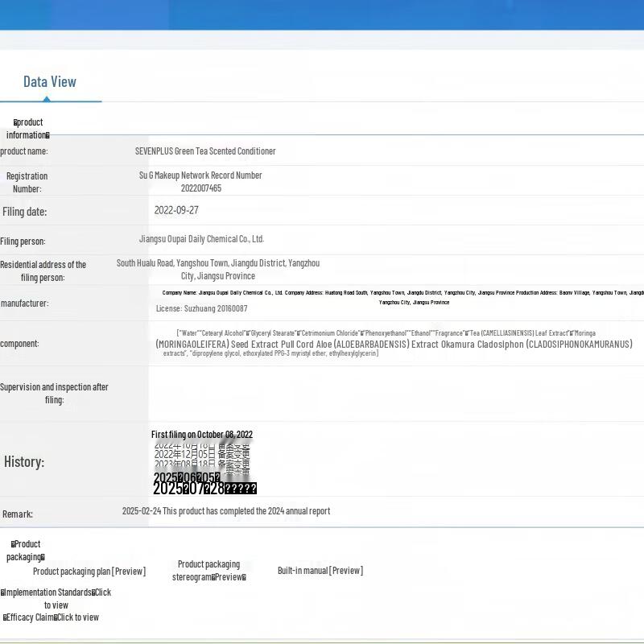
Task: Click the History row label
Action: [x=24, y=462]
